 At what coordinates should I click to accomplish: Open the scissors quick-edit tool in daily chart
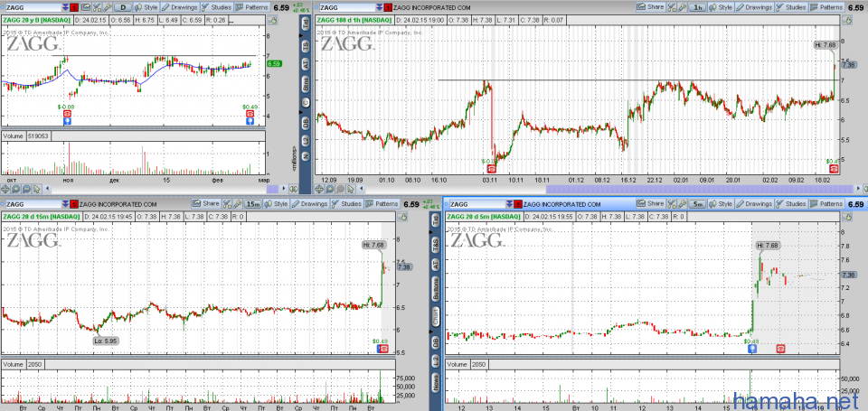click(97, 7)
